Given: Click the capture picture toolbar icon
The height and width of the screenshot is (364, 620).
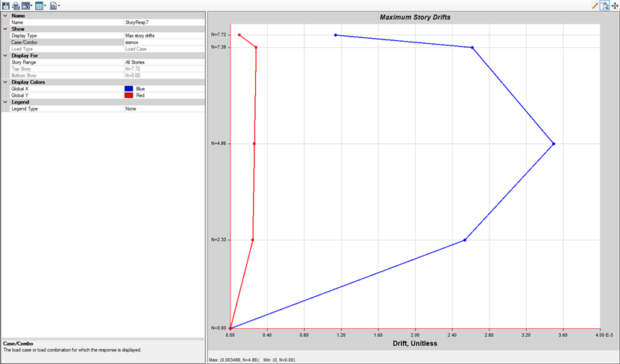Looking at the screenshot, I should [25, 5].
